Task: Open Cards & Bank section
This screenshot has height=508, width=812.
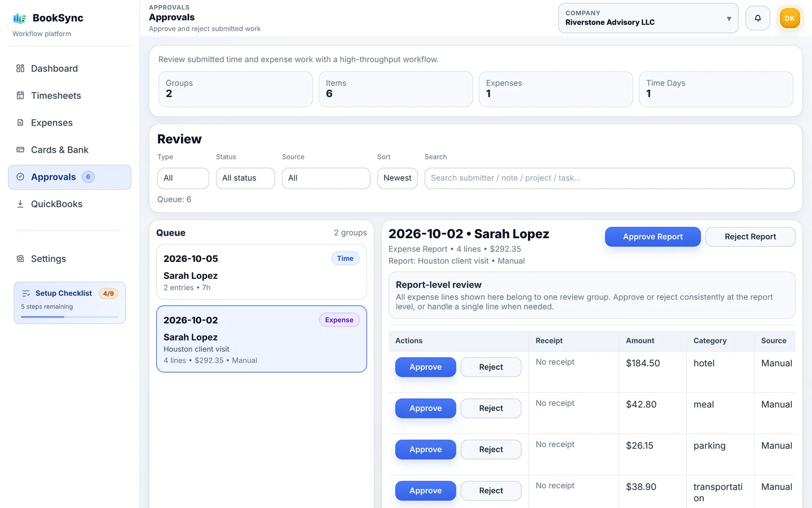Action: point(69,150)
